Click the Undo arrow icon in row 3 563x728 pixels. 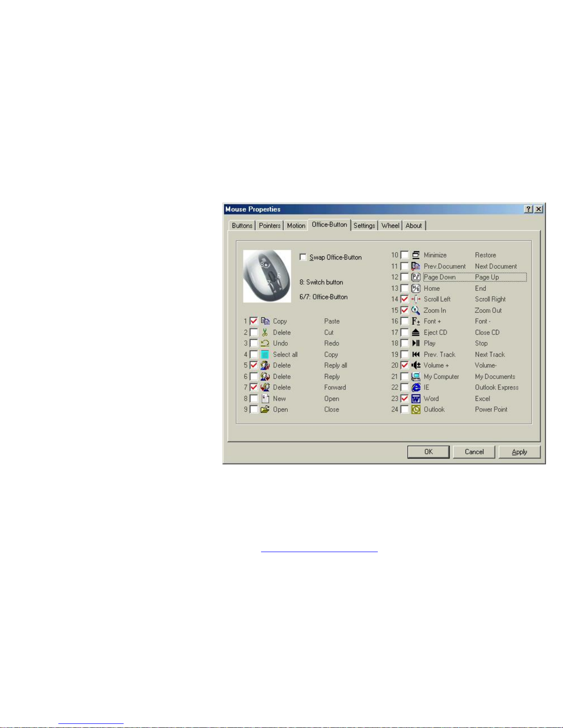(265, 344)
